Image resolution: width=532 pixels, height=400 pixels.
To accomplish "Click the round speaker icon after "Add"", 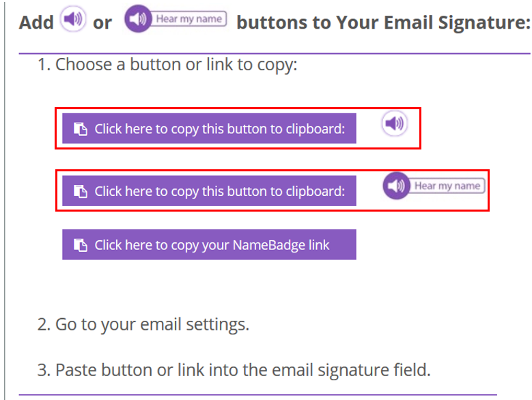I will [73, 19].
